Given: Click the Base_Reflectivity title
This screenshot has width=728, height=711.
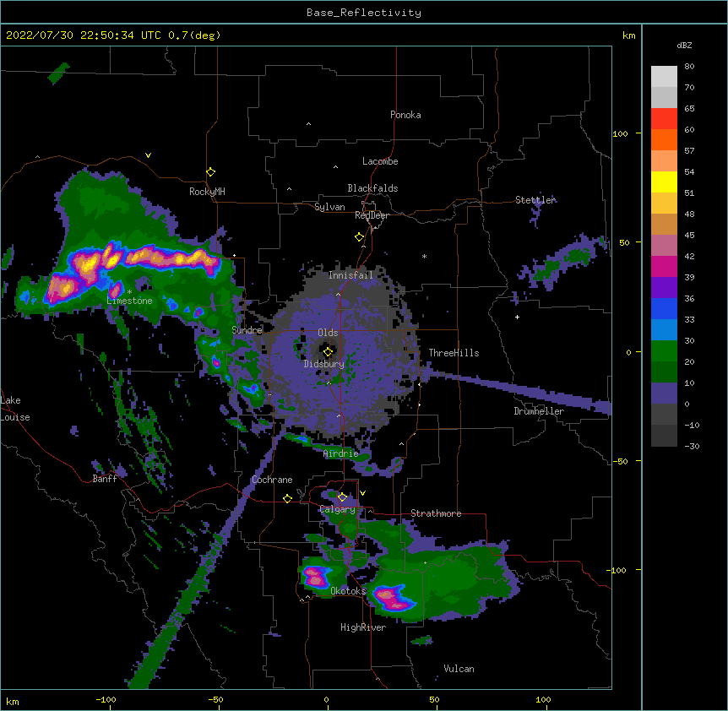Looking at the screenshot, I should (x=364, y=13).
